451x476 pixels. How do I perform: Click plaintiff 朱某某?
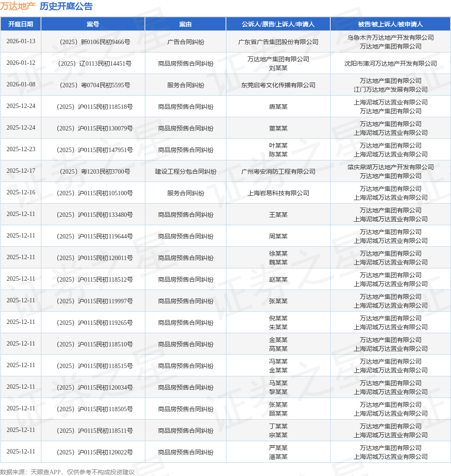coord(278,327)
